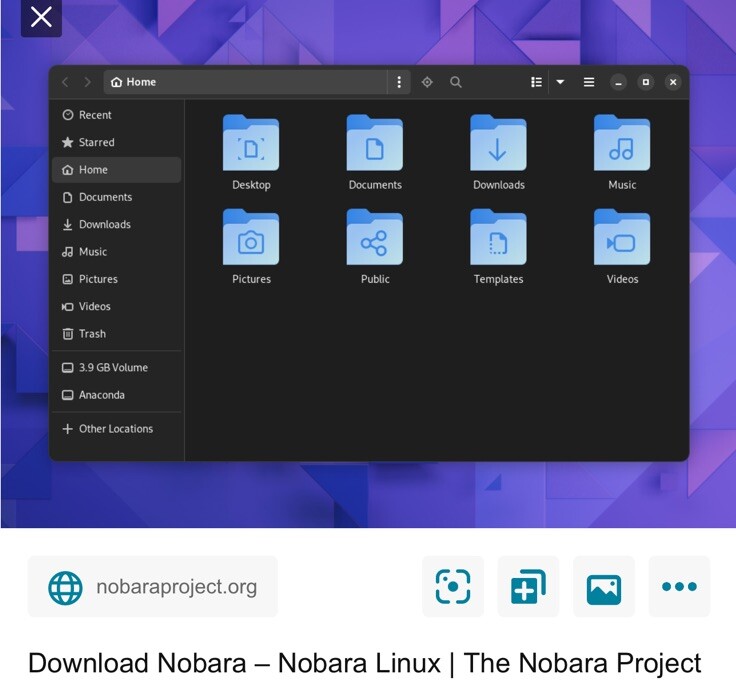Click the Home path bar
This screenshot has width=736, height=685.
(x=245, y=82)
